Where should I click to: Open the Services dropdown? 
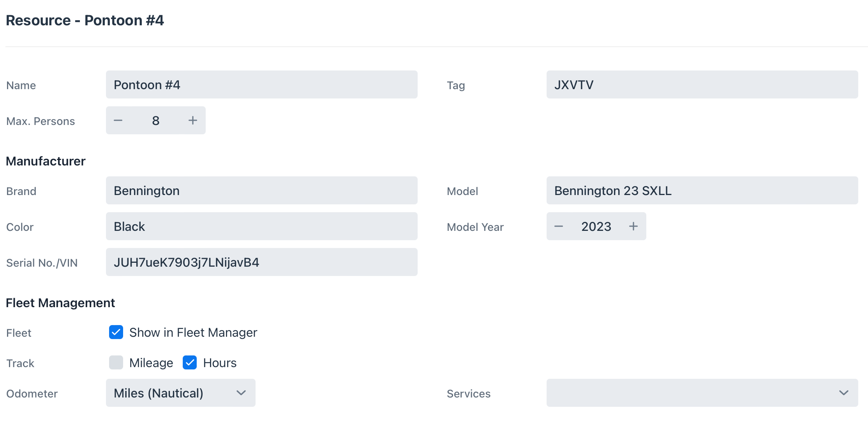[702, 393]
